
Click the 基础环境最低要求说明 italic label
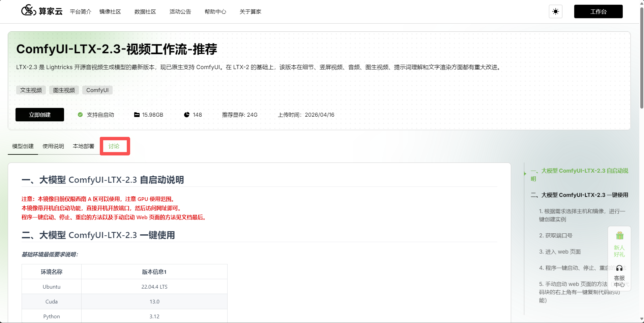tap(50, 254)
